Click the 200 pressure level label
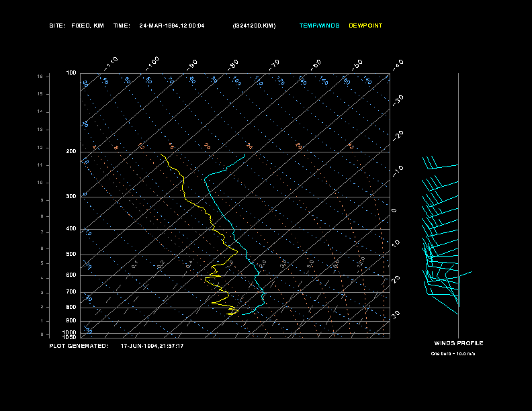 pyautogui.click(x=71, y=152)
